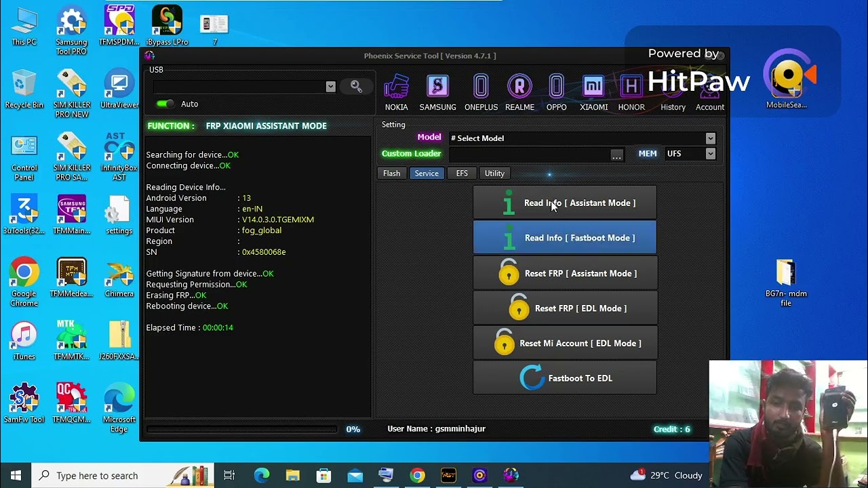Select the NOKIA brand icon

pos(396,92)
